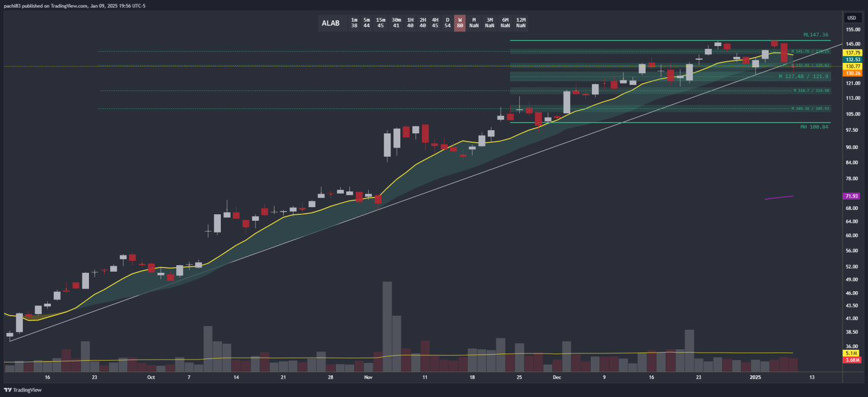Click the MH 100.84 level label

click(814, 127)
